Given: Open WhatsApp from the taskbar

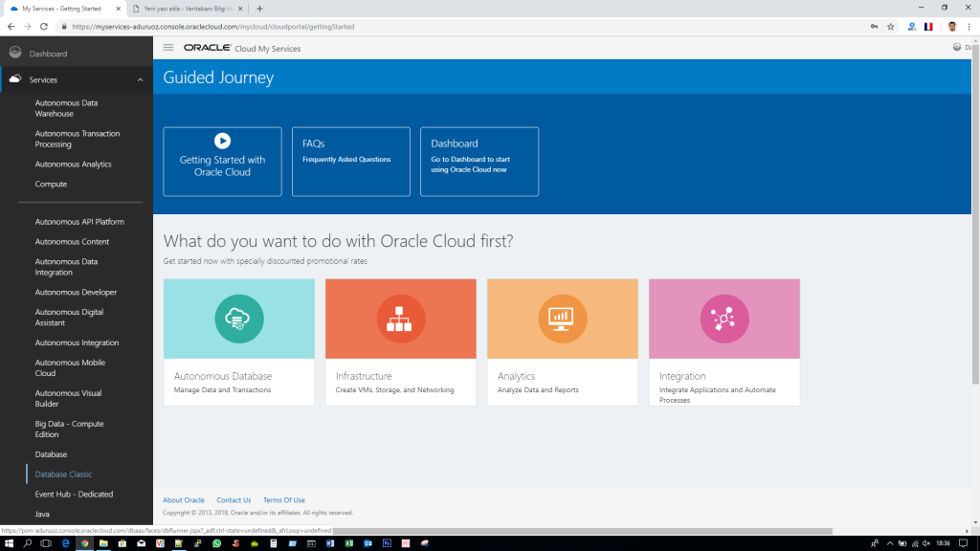Looking at the screenshot, I should 217,543.
